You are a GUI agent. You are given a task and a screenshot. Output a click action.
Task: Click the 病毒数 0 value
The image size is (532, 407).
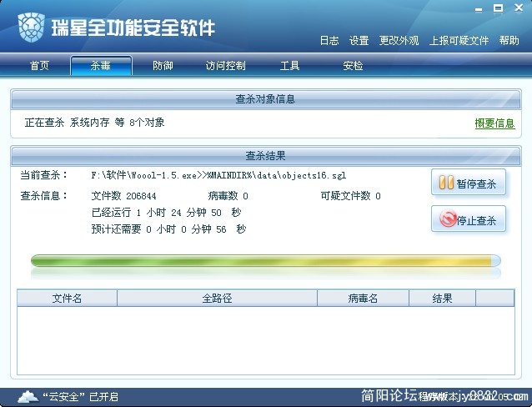pos(228,196)
